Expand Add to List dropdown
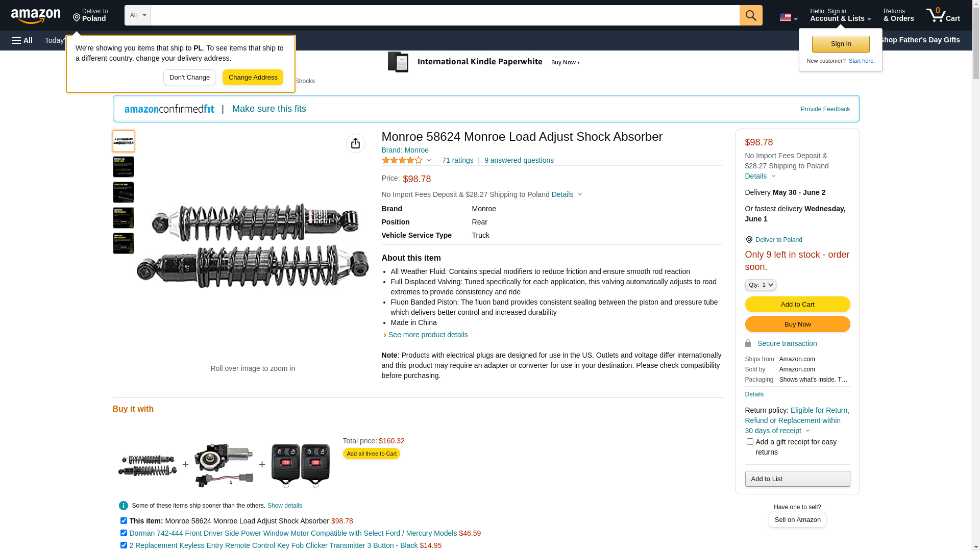 [x=797, y=479]
